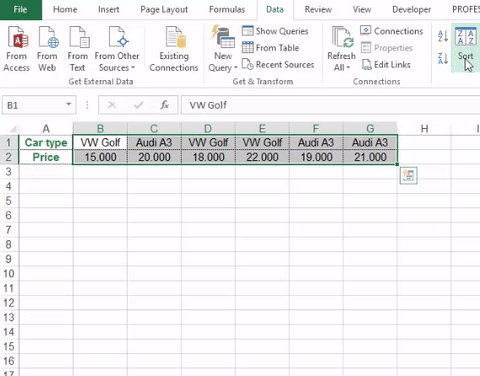This screenshot has width=480, height=376.
Task: Select cell B1 containing VW Golf
Action: 100,143
